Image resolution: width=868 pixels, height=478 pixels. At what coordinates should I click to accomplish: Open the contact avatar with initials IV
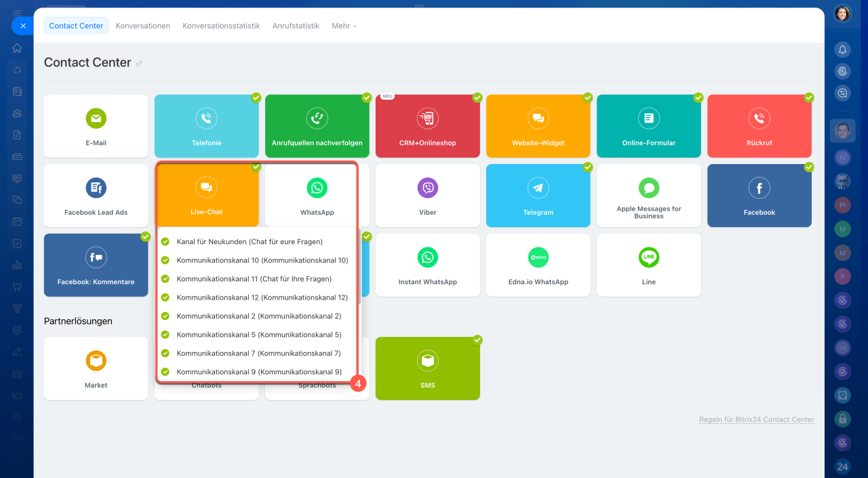pos(842,157)
